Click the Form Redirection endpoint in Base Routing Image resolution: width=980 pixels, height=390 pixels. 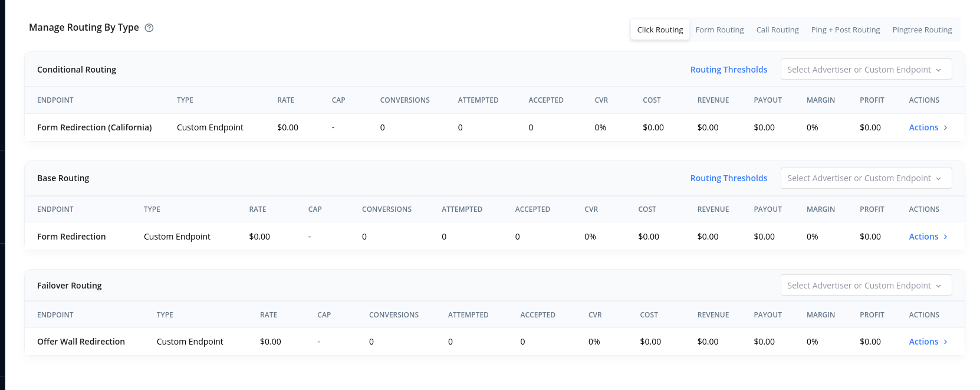click(x=71, y=237)
